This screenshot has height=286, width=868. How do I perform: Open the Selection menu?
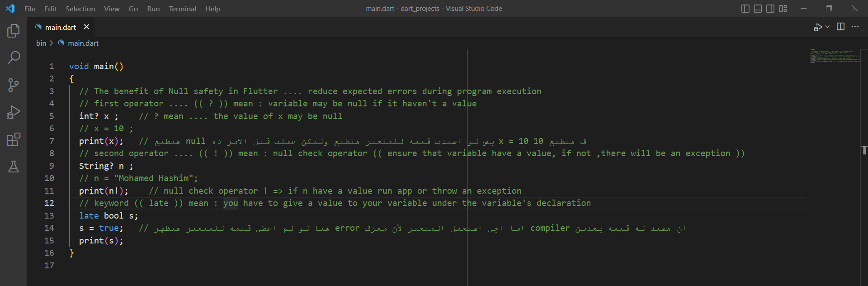coord(80,9)
